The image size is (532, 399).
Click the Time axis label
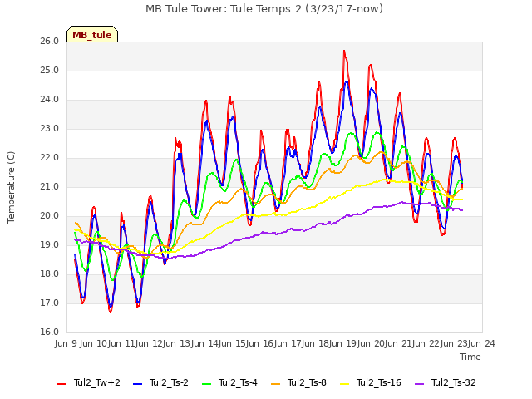pyautogui.click(x=470, y=357)
